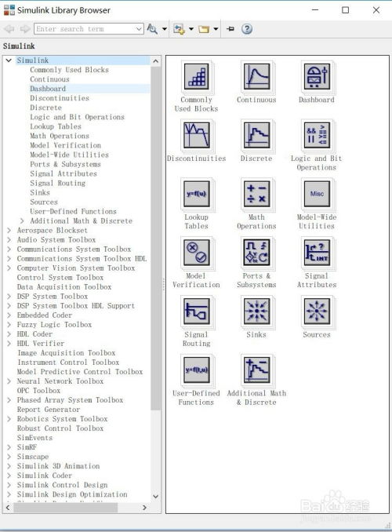Image resolution: width=392 pixels, height=532 pixels.
Task: Select Dashboard in the library tree
Action: pyautogui.click(x=48, y=89)
